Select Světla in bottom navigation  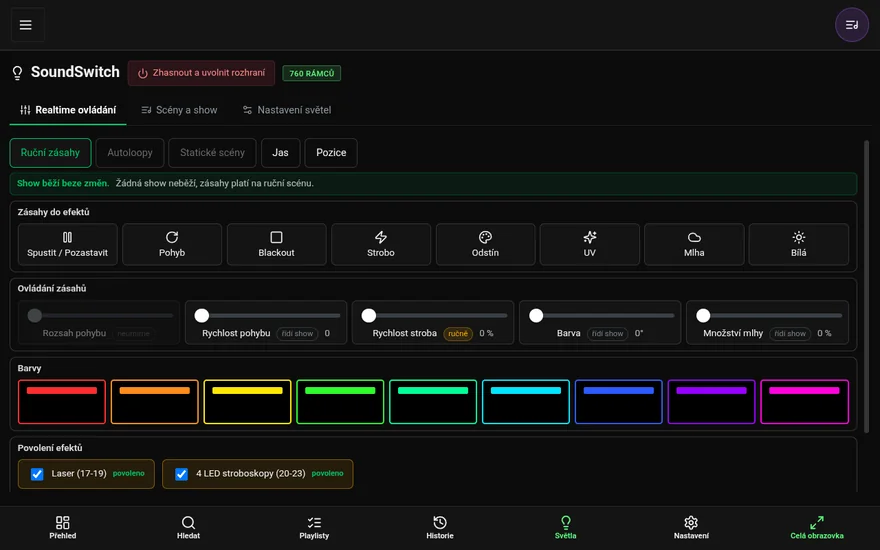coord(566,528)
